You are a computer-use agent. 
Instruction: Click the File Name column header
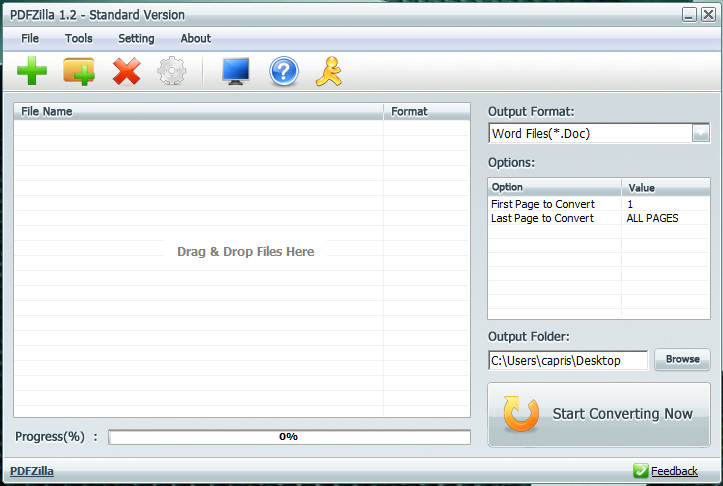point(199,112)
